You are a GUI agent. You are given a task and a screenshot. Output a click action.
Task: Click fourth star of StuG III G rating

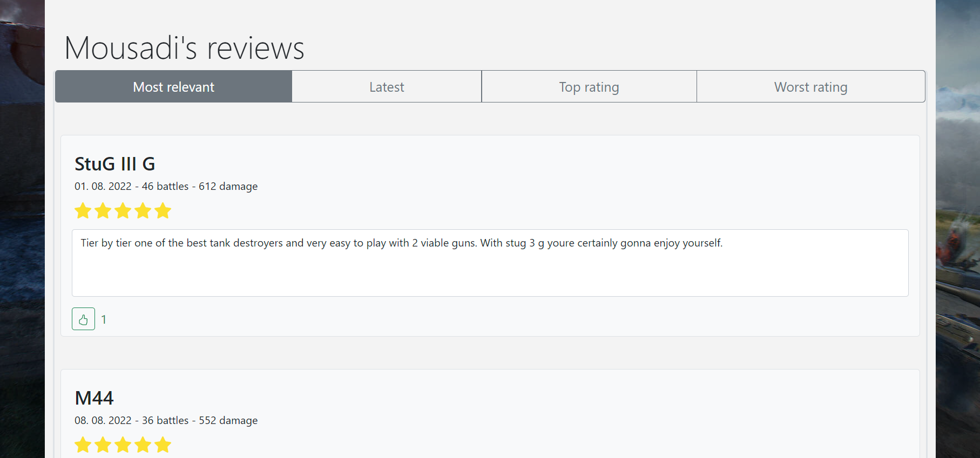pos(143,211)
